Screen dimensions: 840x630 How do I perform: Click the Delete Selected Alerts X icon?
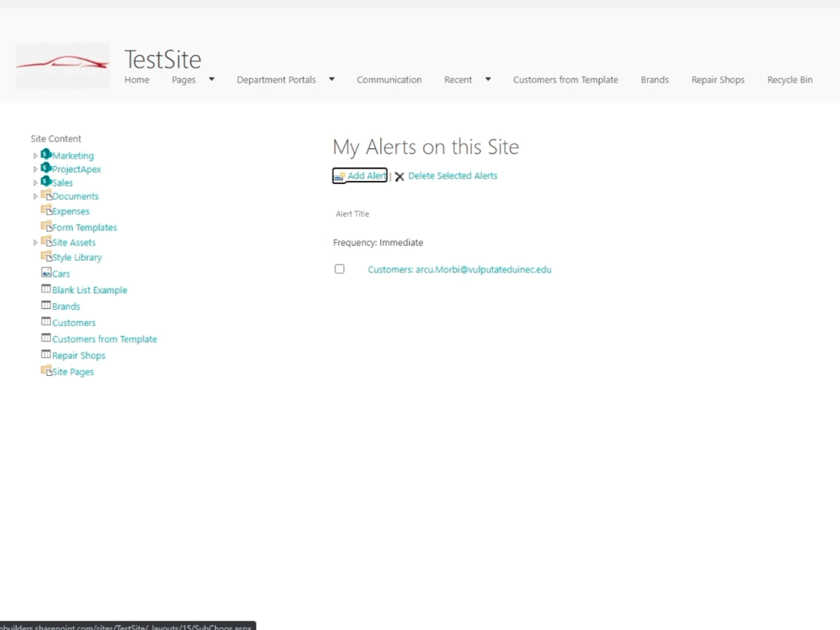[x=400, y=177]
